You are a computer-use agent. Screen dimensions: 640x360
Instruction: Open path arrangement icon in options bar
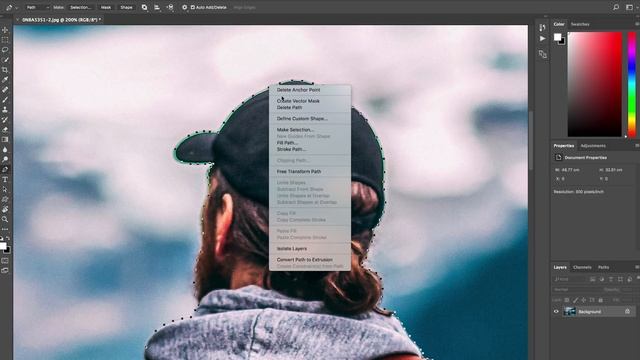pos(170,7)
